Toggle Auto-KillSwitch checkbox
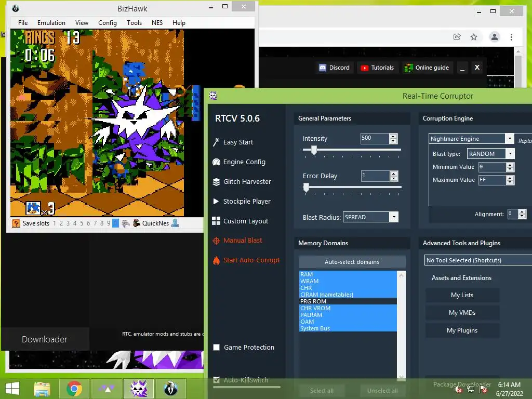 coord(216,380)
